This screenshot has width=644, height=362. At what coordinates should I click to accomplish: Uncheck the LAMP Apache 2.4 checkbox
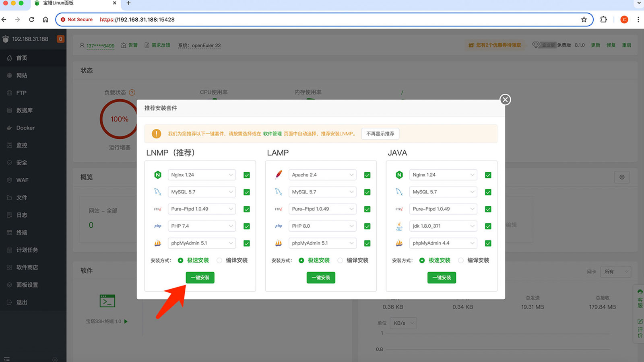(367, 175)
